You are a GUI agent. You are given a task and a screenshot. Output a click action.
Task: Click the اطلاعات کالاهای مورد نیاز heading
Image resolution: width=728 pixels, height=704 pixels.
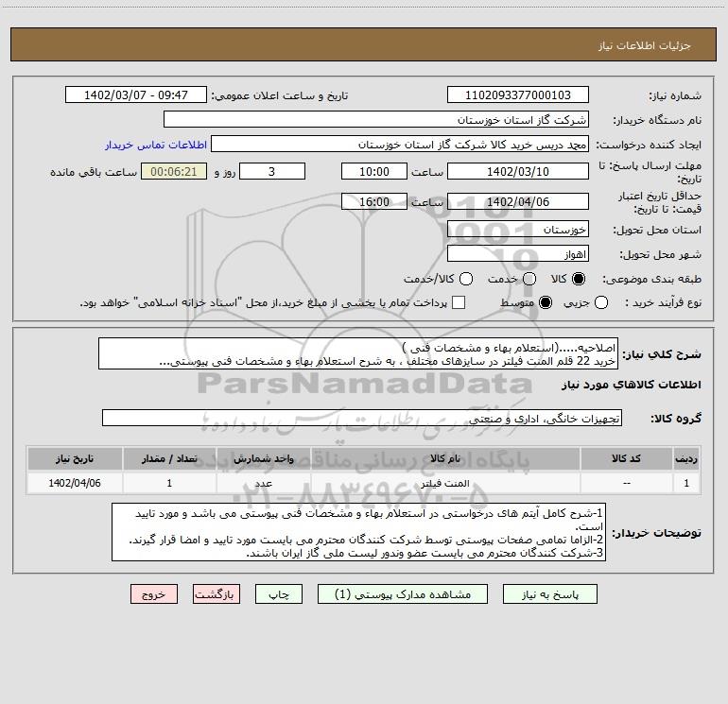(631, 385)
